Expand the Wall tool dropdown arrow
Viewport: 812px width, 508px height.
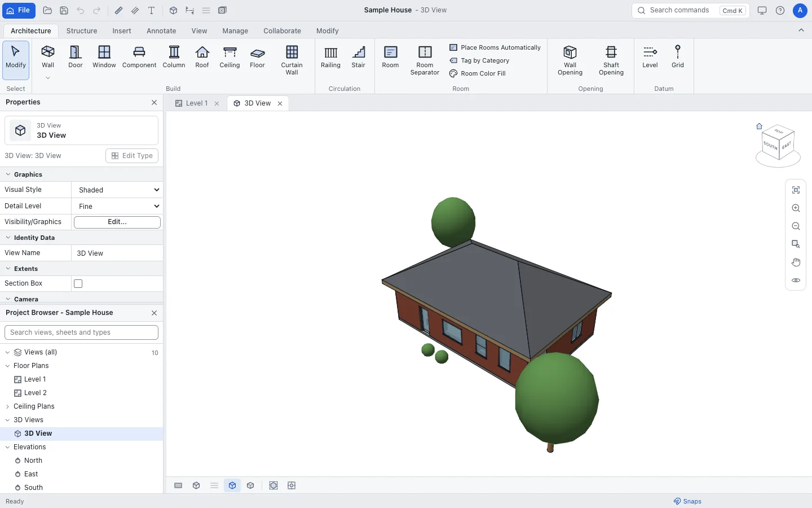[48, 78]
